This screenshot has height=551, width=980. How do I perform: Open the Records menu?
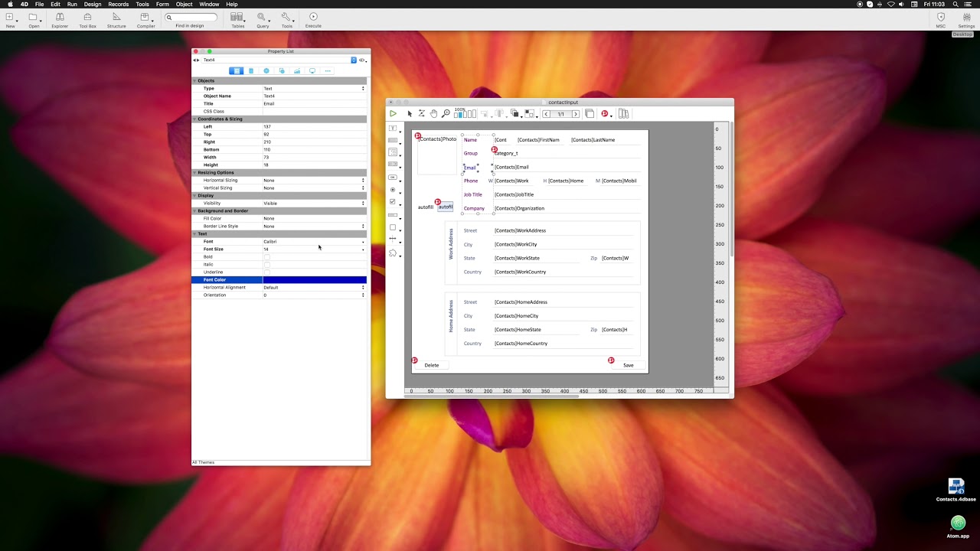click(119, 4)
